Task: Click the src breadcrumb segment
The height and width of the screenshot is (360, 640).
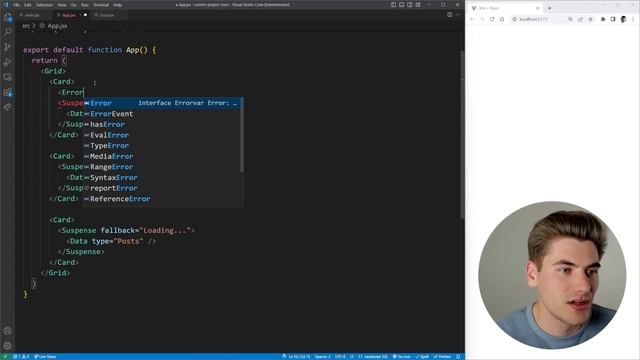Action: [x=26, y=26]
